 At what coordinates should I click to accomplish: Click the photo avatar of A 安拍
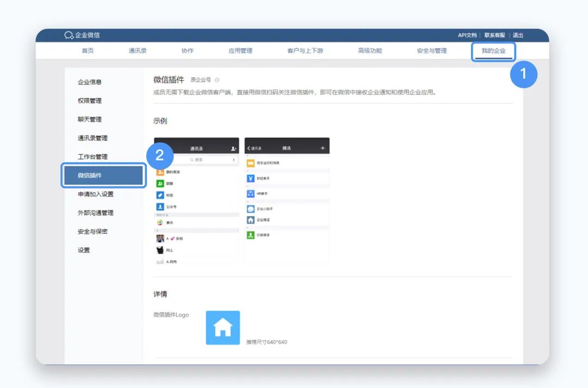(x=160, y=238)
